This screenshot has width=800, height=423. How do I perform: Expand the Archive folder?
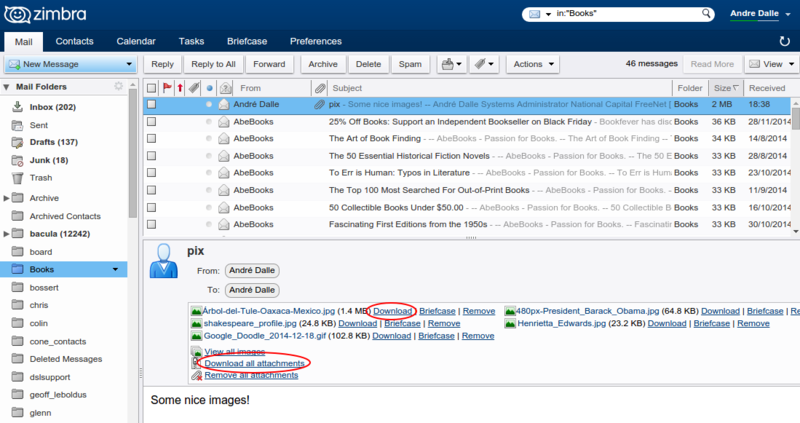coord(6,198)
